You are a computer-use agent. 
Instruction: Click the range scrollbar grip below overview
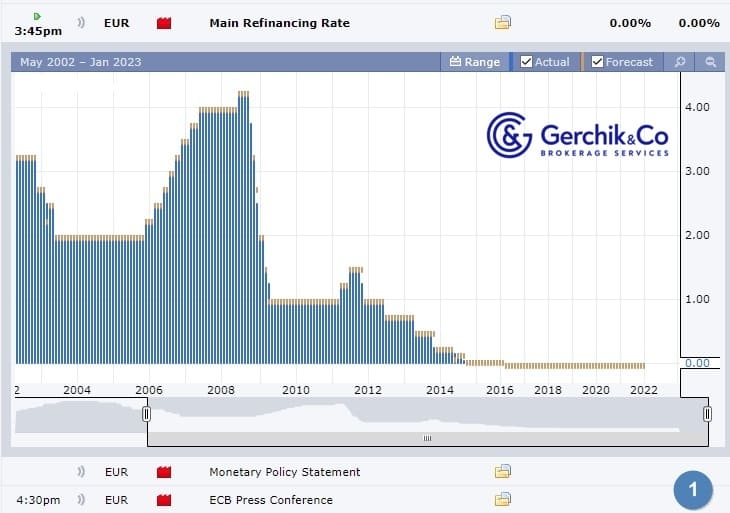pos(427,438)
